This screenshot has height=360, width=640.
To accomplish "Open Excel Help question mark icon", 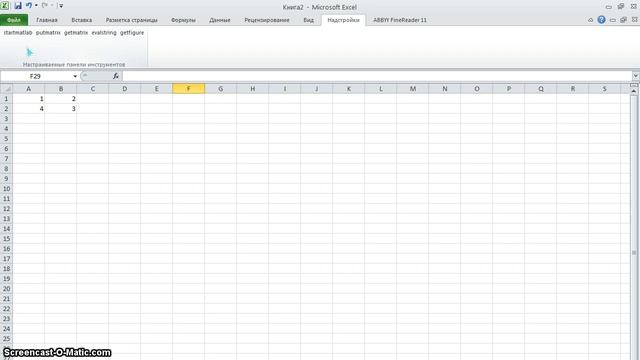I will click(x=601, y=20).
